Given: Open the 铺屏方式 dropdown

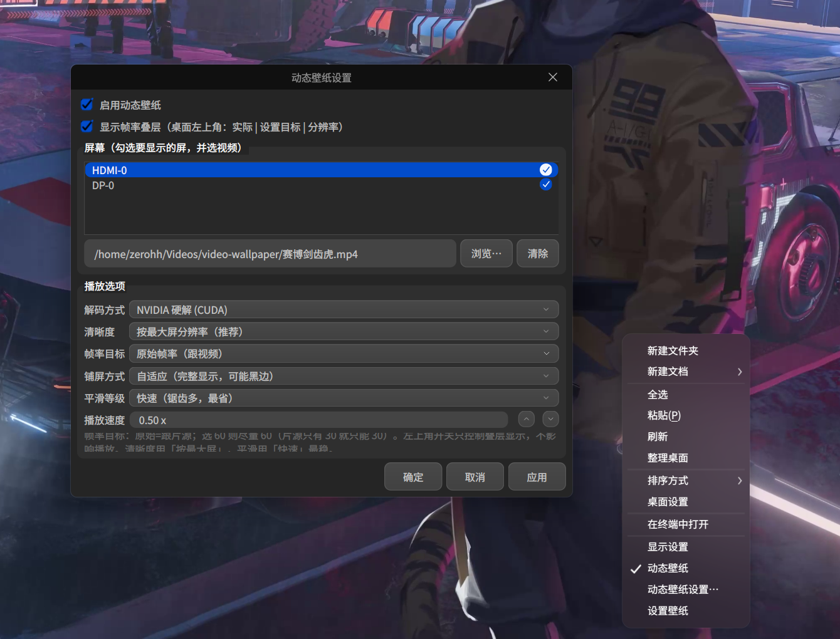Looking at the screenshot, I should (x=344, y=376).
